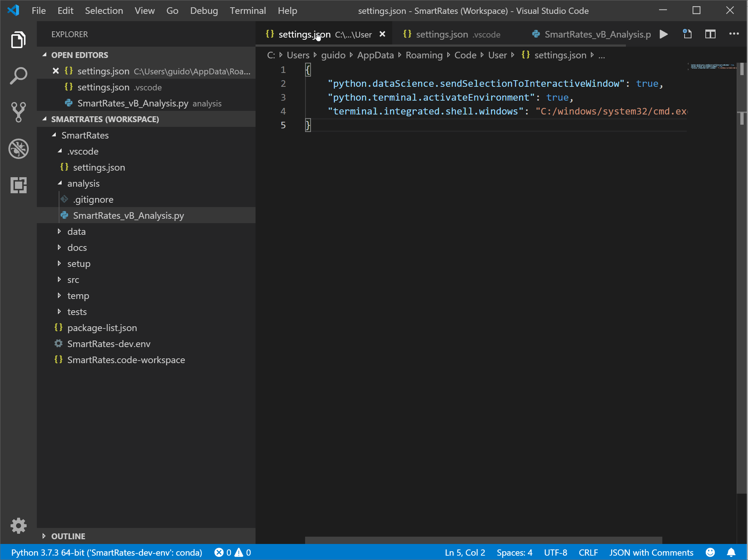Open the Terminal menu
The width and height of the screenshot is (748, 560).
pos(248,11)
